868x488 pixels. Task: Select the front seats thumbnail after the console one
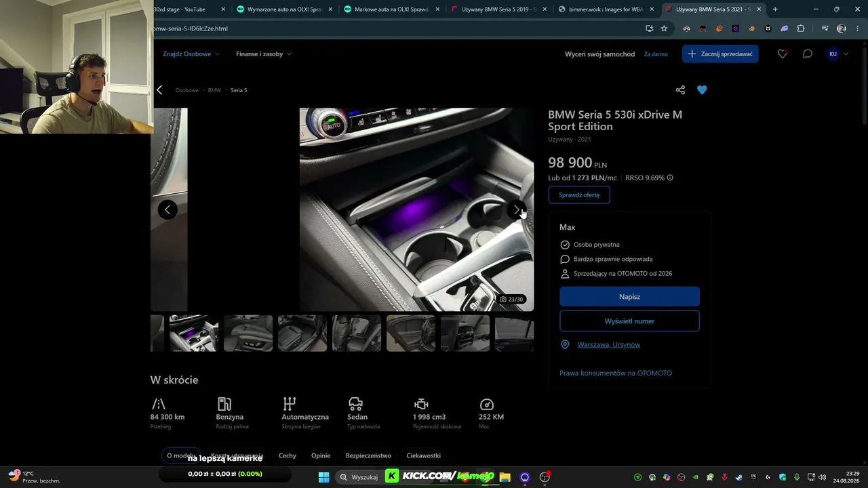coord(248,333)
